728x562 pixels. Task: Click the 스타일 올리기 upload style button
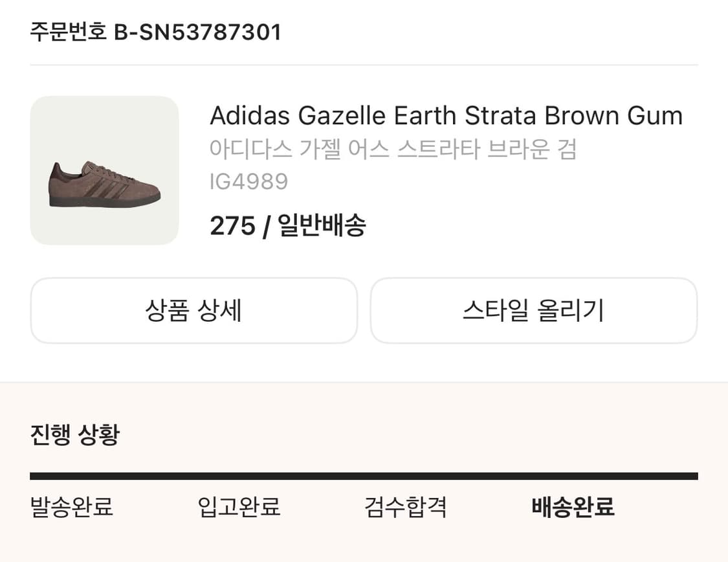(534, 311)
